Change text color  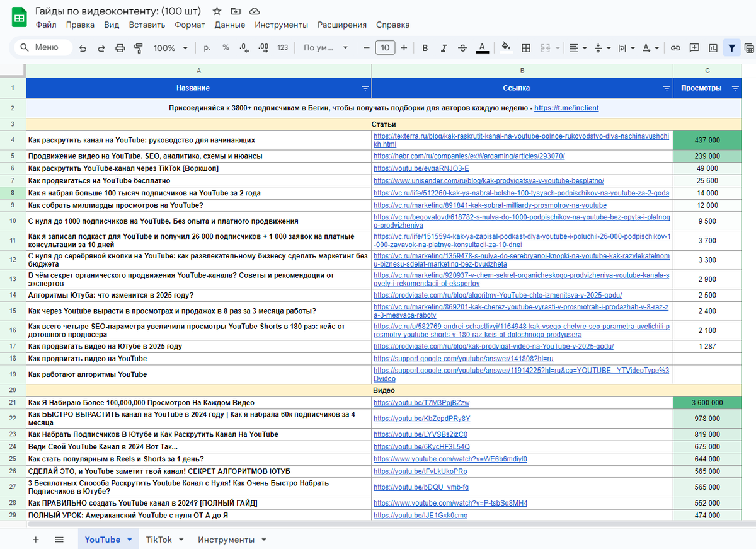click(x=481, y=48)
